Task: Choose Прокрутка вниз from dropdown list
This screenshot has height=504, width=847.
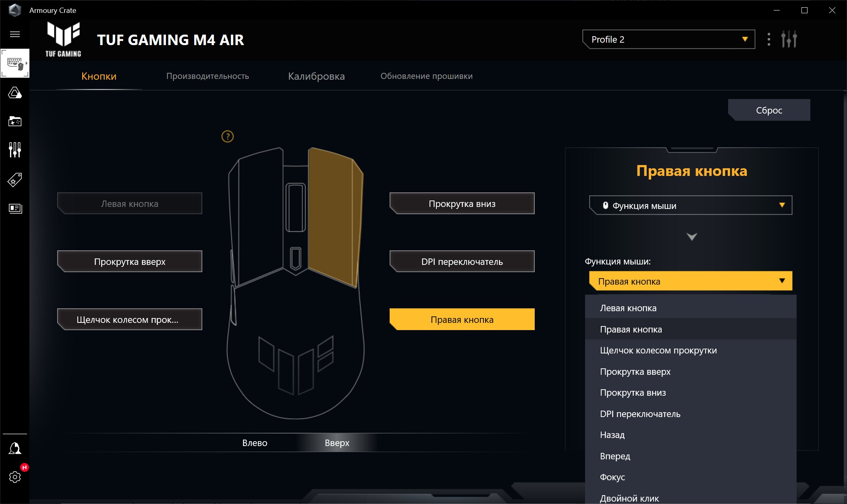Action: pos(691,392)
